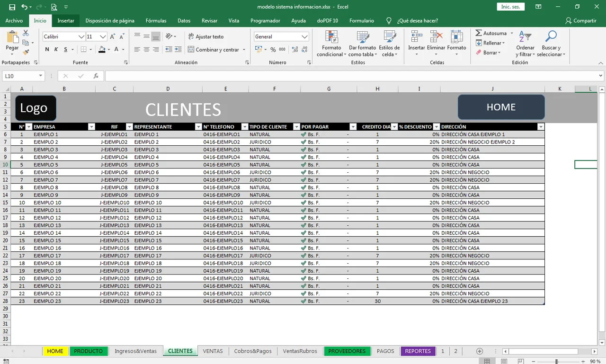
Task: Click the Insertar cells icon
Action: [x=417, y=37]
